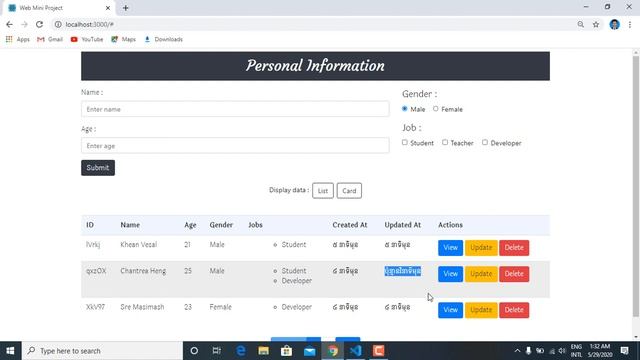Click the Created At column header
This screenshot has height=360, width=640.
(350, 225)
